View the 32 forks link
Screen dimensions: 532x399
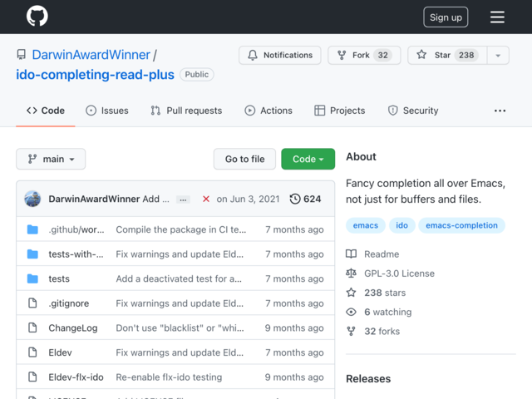point(373,332)
